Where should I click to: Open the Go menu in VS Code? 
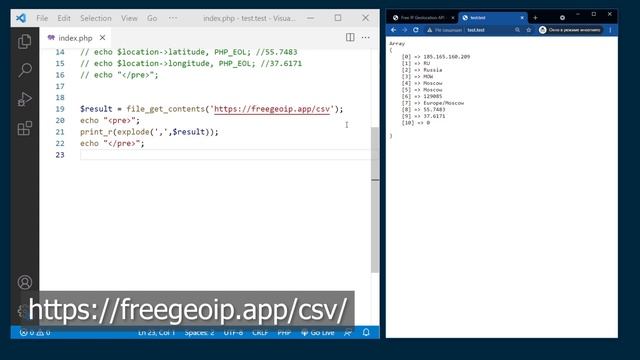click(152, 18)
